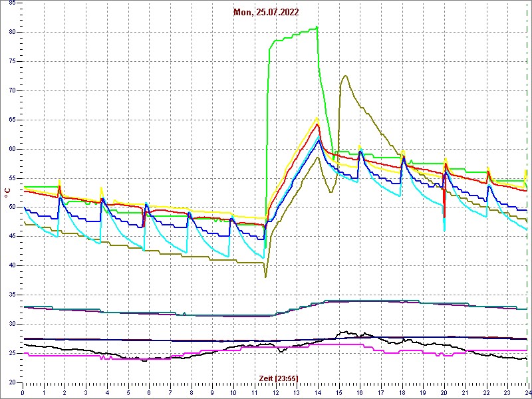The image size is (532, 399).
Task: Click hour 4 on the time axis
Action: click(107, 392)
